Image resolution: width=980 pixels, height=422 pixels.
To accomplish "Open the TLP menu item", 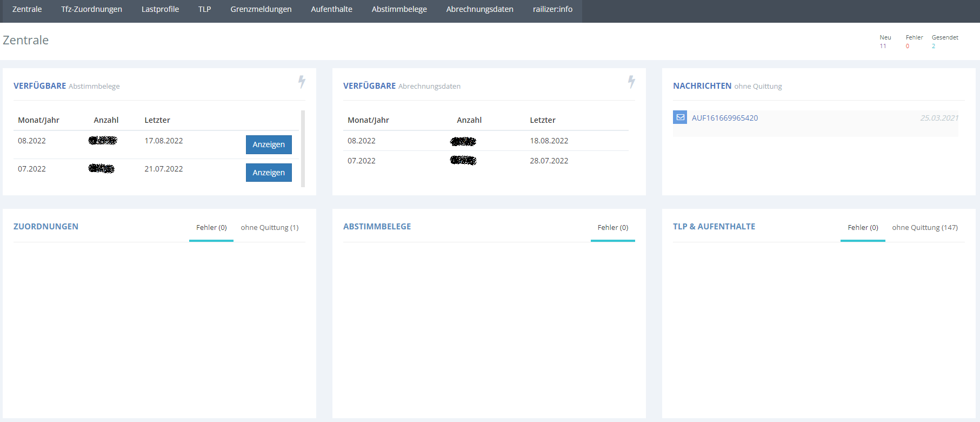I will [x=204, y=9].
